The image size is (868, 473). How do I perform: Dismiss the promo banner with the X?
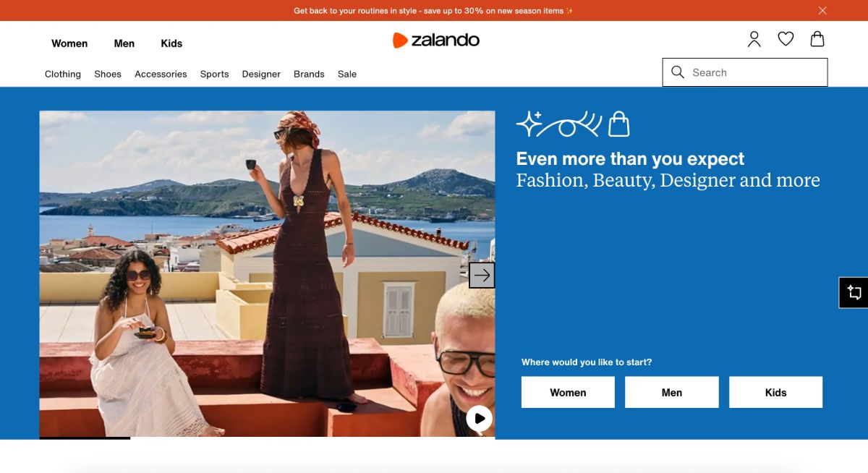[822, 11]
